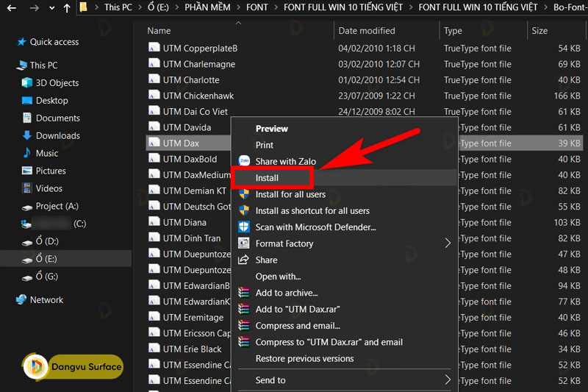Click the 3D Objects folder icon

[27, 83]
